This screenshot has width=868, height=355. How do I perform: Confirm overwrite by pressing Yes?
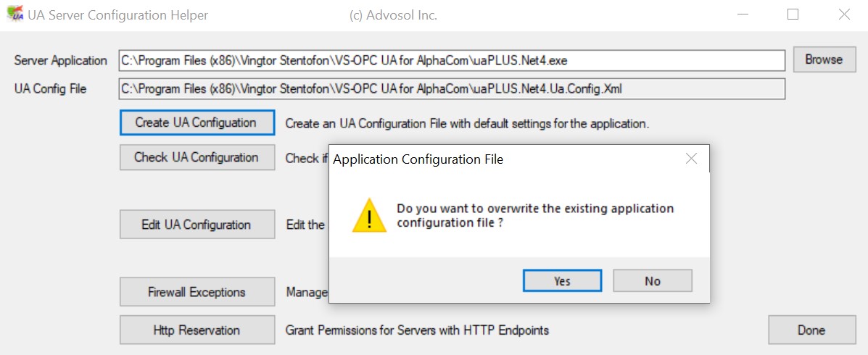[562, 281]
